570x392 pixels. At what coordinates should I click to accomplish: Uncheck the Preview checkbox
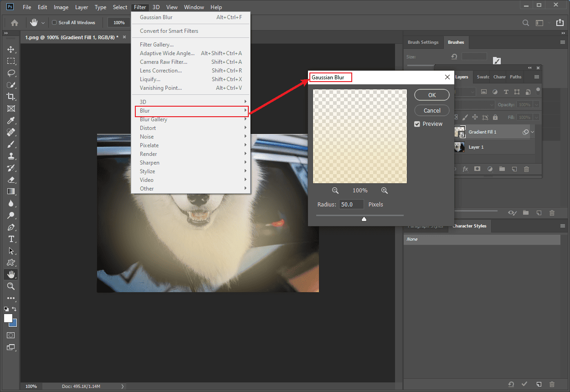(x=416, y=124)
